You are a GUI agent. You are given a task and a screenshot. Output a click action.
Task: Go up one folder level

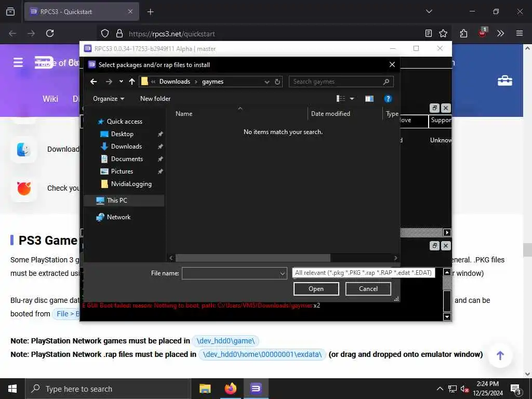click(x=132, y=82)
